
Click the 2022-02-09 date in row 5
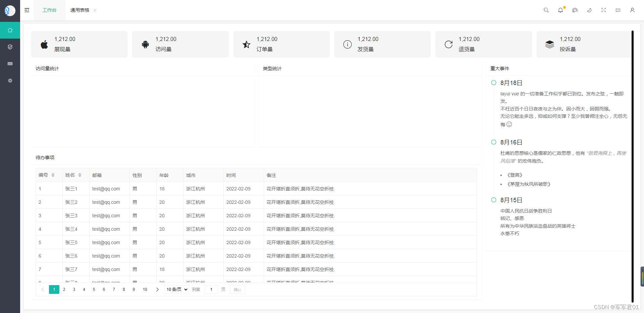[x=238, y=242]
